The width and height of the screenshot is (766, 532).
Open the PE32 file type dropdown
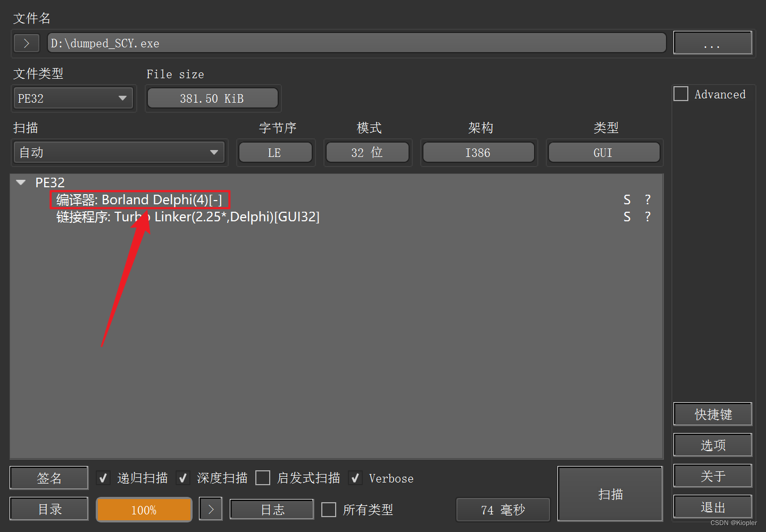pyautogui.click(x=73, y=98)
